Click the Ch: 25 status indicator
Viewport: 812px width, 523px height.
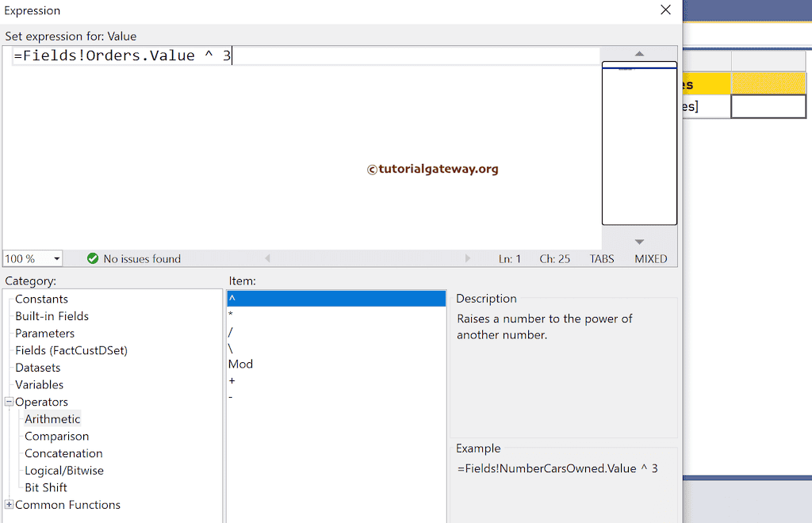click(554, 258)
